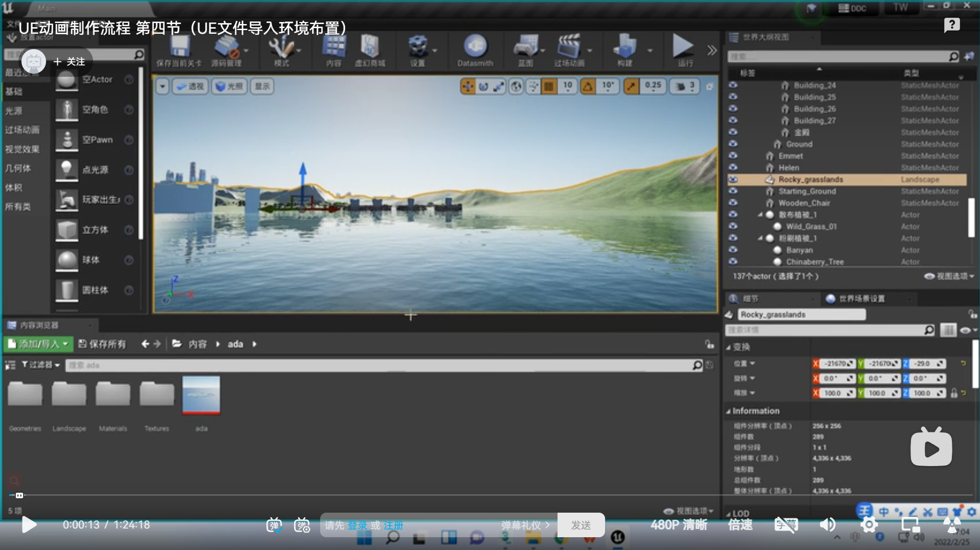The height and width of the screenshot is (550, 980).
Task: Select the scale gizmo tool in viewport
Action: (499, 86)
